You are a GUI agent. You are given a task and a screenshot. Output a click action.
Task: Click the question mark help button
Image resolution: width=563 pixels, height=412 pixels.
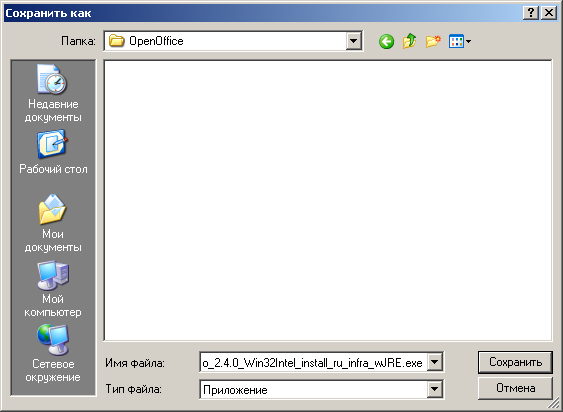pos(531,13)
